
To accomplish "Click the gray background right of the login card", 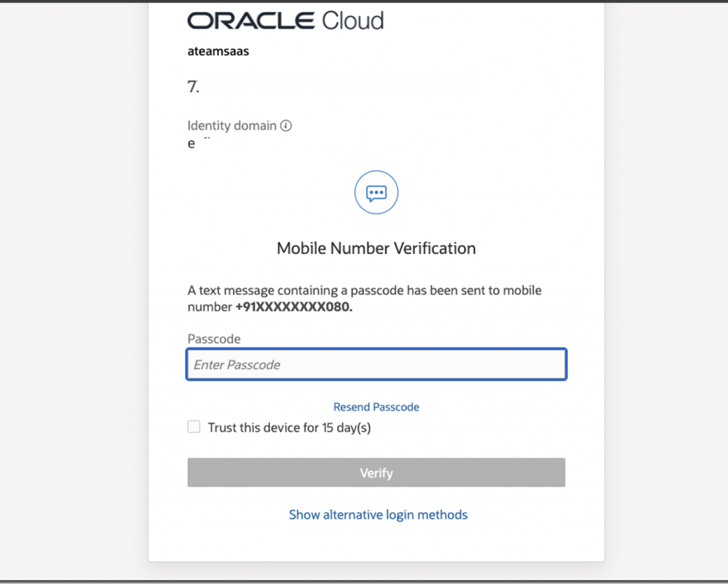I will (665, 285).
